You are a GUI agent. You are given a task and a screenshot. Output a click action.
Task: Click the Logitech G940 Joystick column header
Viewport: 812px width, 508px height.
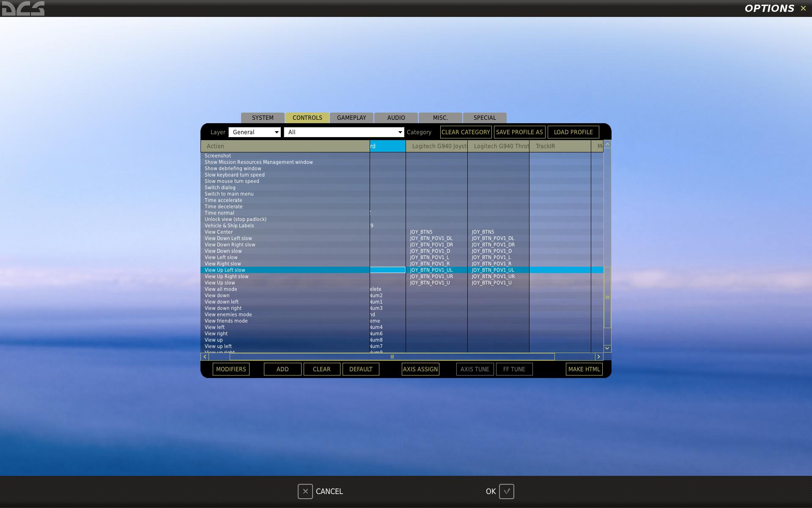(x=436, y=146)
